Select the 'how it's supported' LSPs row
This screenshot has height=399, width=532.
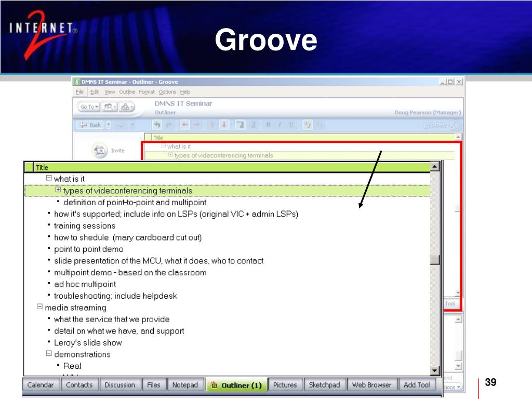click(228, 214)
